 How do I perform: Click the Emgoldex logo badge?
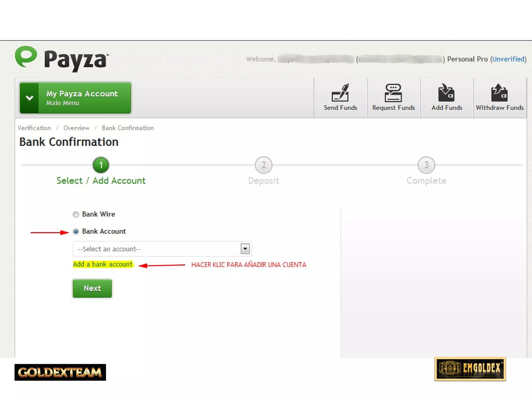click(470, 369)
